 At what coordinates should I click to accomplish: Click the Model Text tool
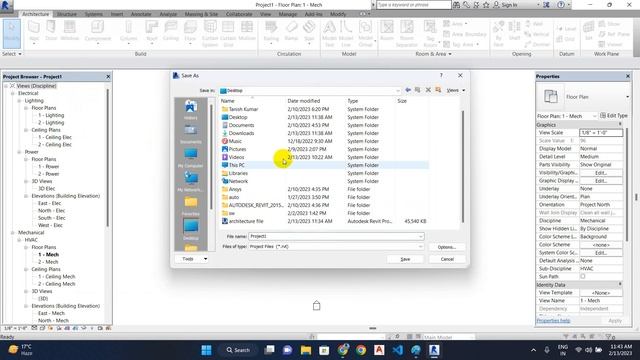(329, 33)
